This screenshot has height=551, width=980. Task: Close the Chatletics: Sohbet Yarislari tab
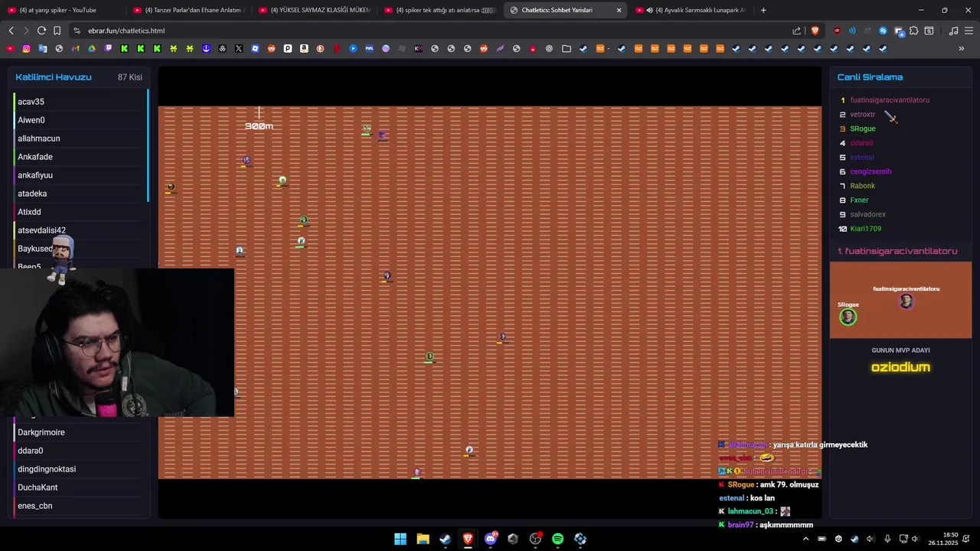[619, 10]
